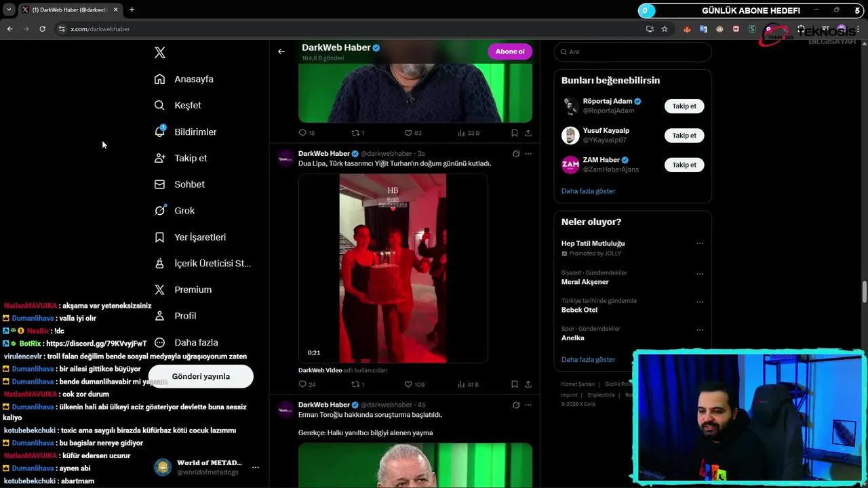Go back using the profile header arrow
868x488 pixels.
281,52
